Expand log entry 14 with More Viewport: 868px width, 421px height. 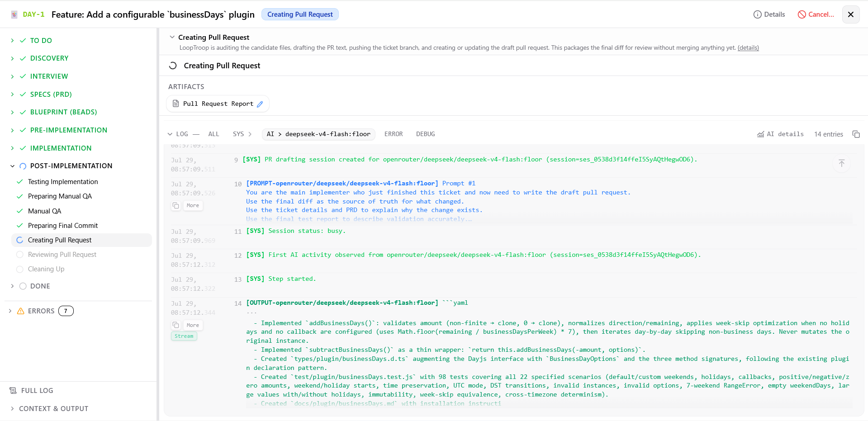coord(193,325)
